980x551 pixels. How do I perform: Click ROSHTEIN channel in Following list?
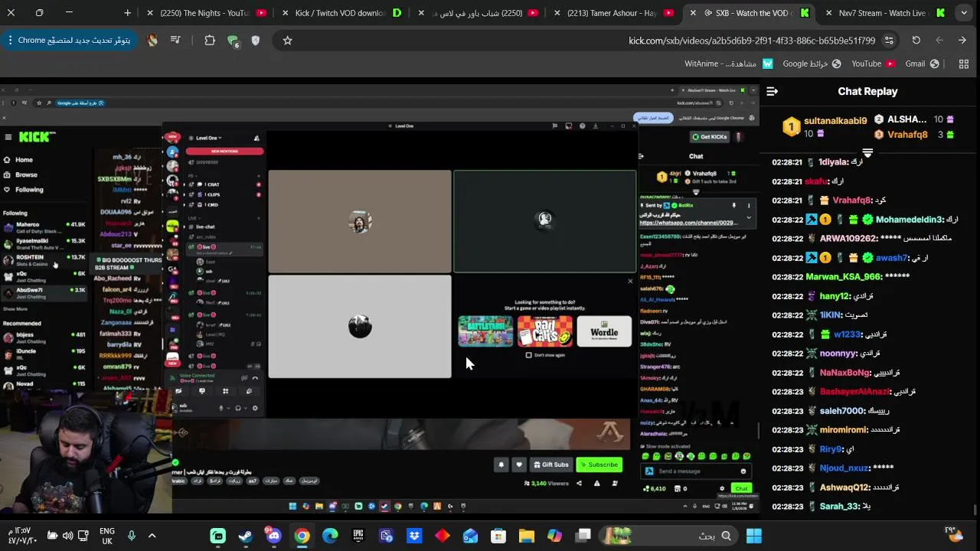pyautogui.click(x=44, y=260)
